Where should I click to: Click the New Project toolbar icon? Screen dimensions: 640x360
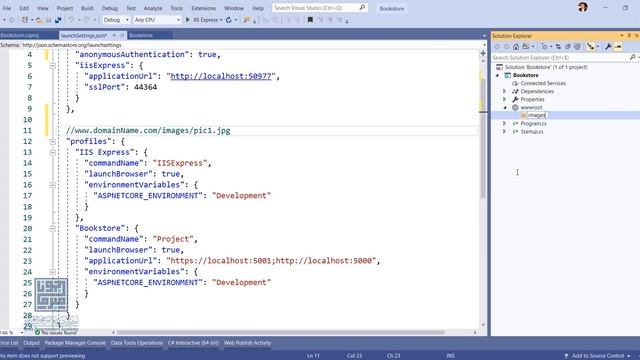(25, 20)
